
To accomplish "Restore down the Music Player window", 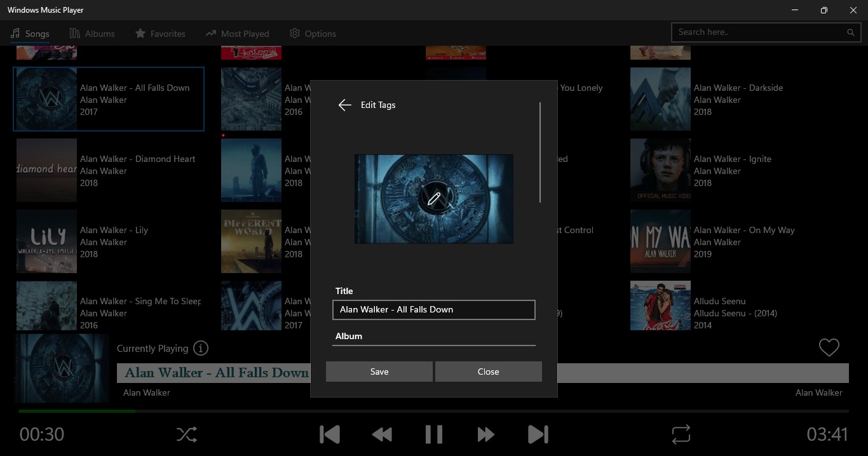I will pyautogui.click(x=824, y=10).
